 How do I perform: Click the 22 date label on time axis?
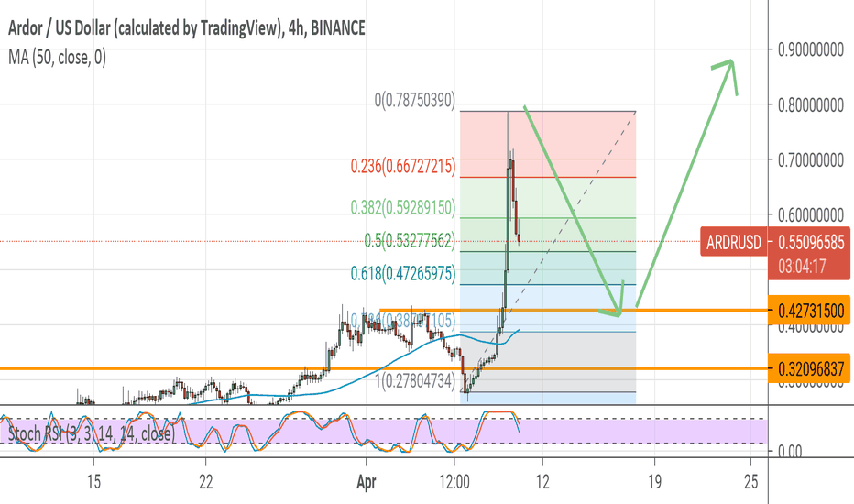pyautogui.click(x=206, y=482)
